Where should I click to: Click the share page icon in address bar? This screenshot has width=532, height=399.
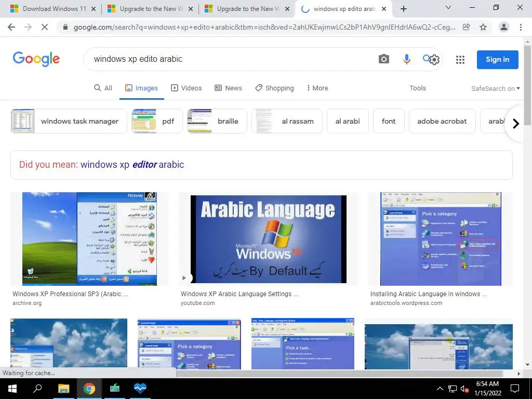[466, 27]
